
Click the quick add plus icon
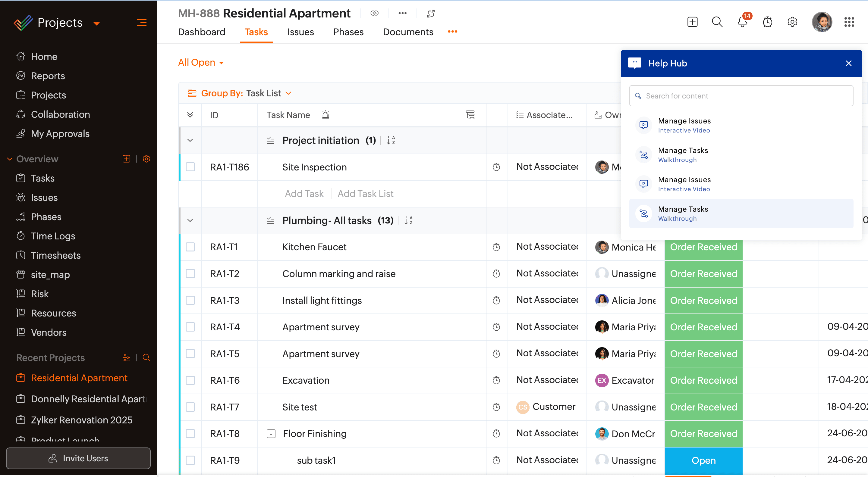692,22
